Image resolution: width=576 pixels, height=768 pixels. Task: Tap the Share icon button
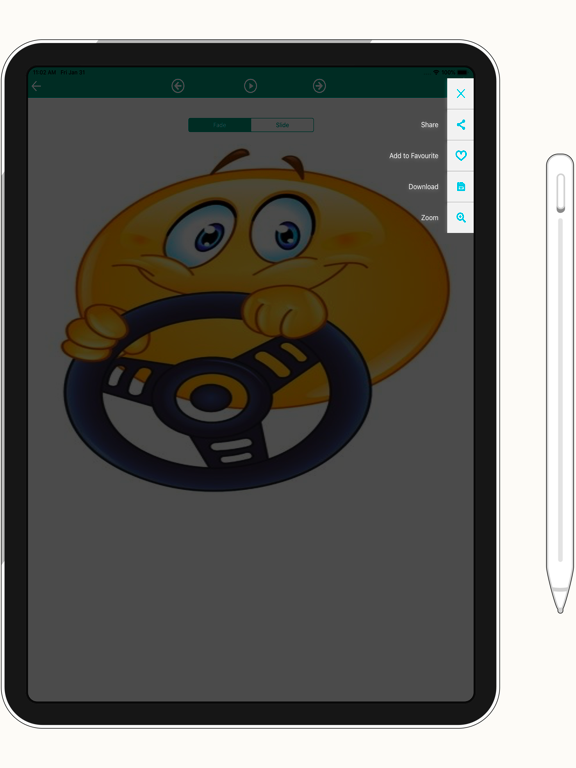460,124
